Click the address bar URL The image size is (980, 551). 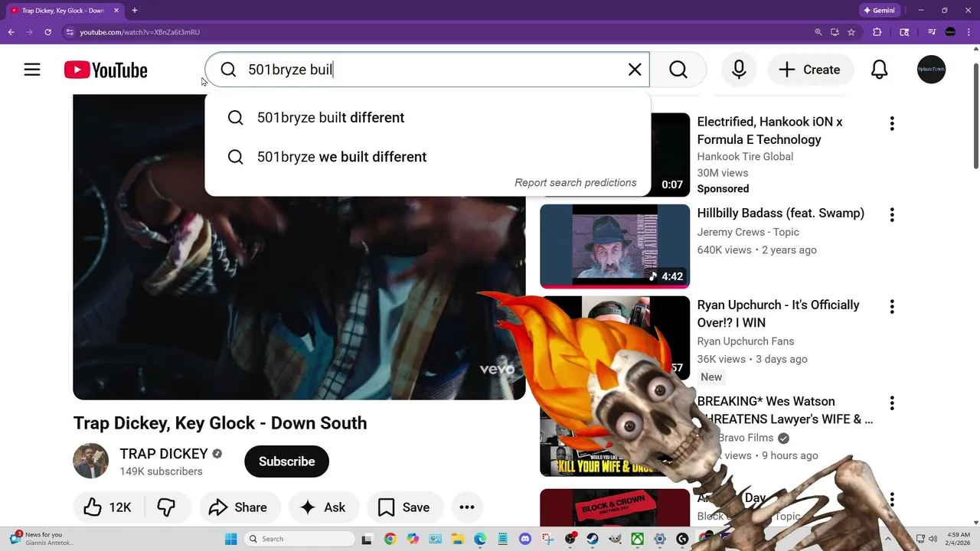tap(140, 32)
